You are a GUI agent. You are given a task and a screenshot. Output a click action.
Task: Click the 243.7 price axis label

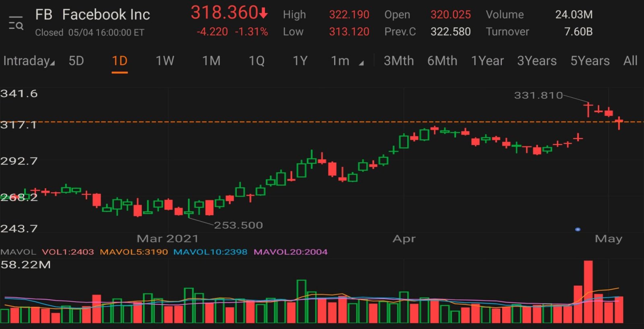coord(19,229)
